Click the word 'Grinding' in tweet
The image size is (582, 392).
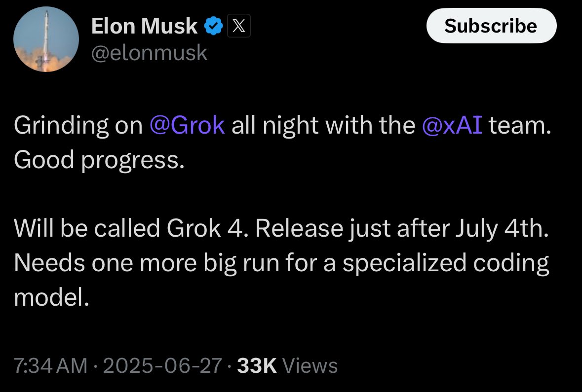click(61, 126)
